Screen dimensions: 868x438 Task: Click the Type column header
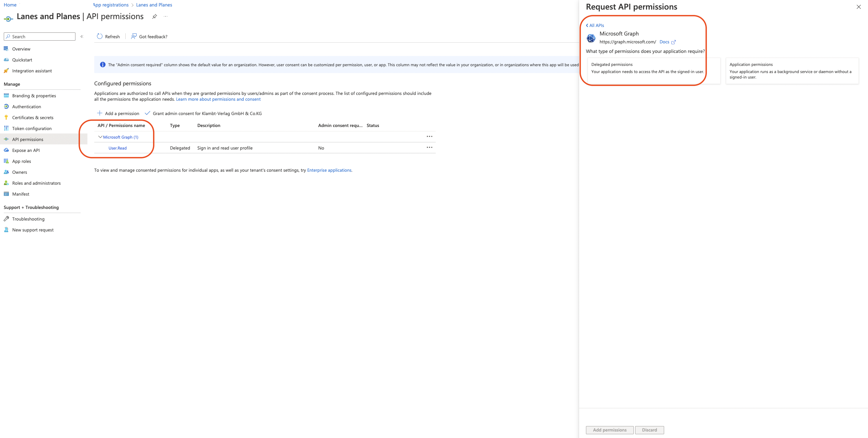(175, 125)
